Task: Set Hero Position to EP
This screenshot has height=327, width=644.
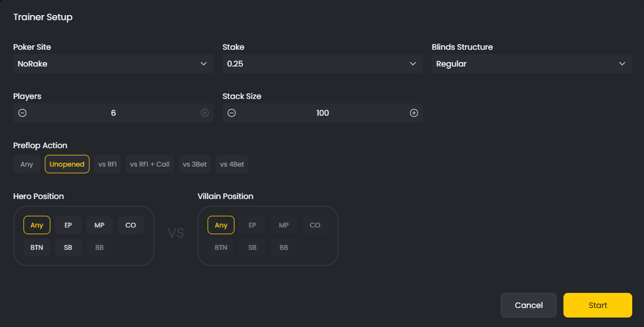Action: click(x=68, y=225)
